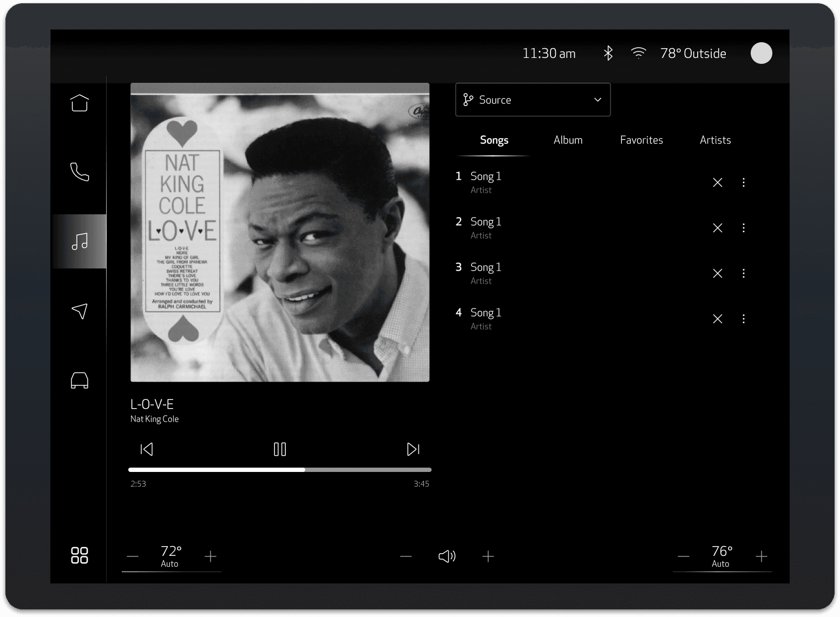Open more options for song 4
The image size is (840, 617).
[744, 319]
